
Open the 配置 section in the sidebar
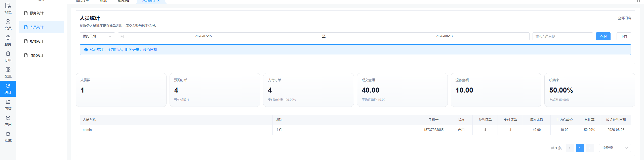[8, 73]
